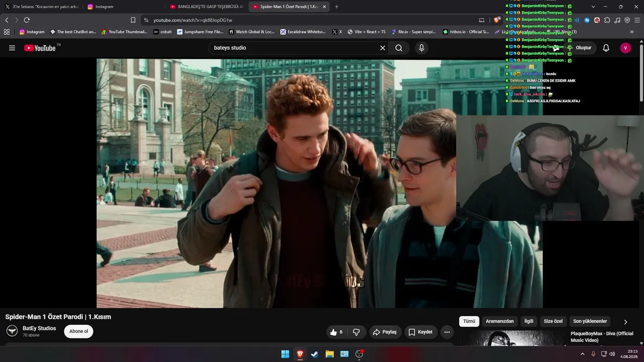This screenshot has height=362, width=644.
Task: Open the Watch Global & Loc... bookmark
Action: pos(252,32)
